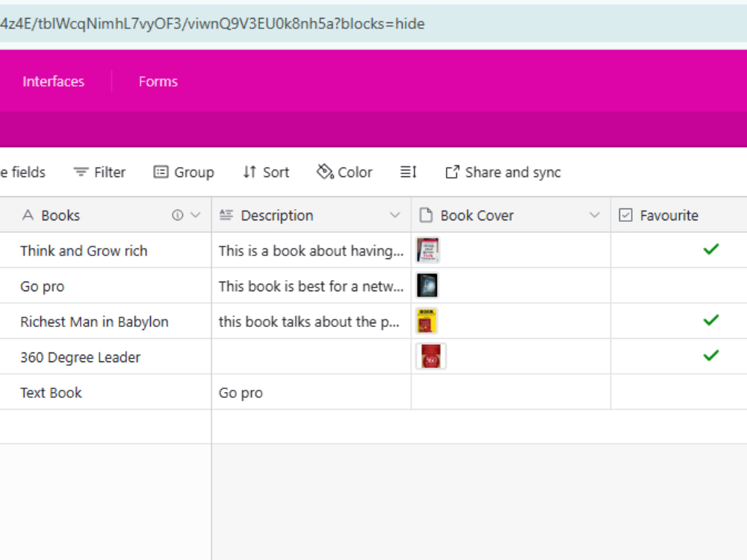Screen dimensions: 747x560
Task: Click the Sort arrows icon
Action: click(x=249, y=172)
